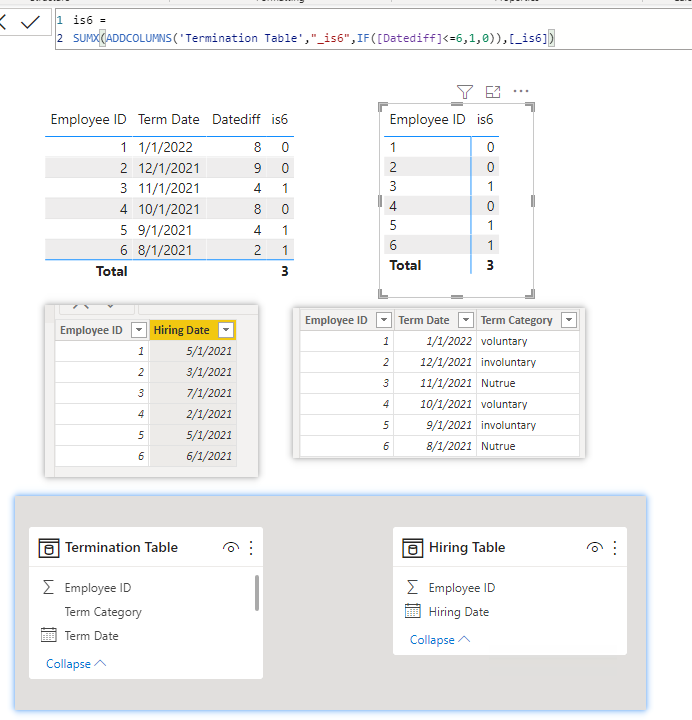Select Hiring Date field in Hiring Table

[459, 612]
